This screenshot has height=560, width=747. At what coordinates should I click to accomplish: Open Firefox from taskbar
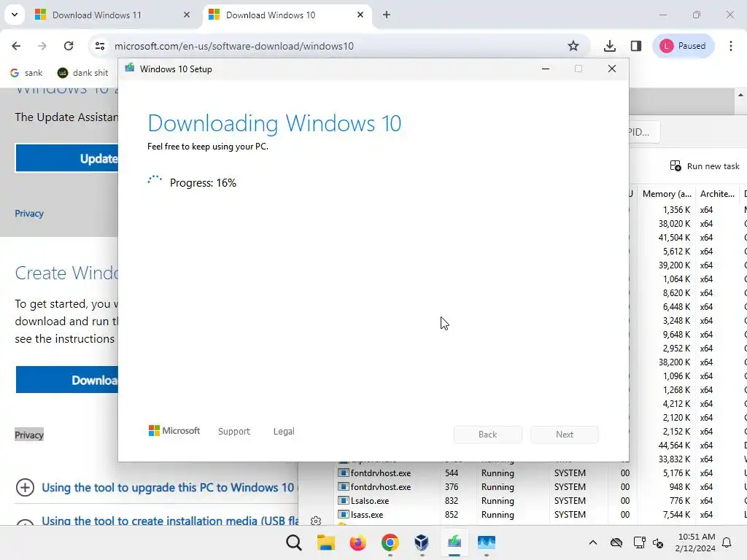[x=357, y=542]
